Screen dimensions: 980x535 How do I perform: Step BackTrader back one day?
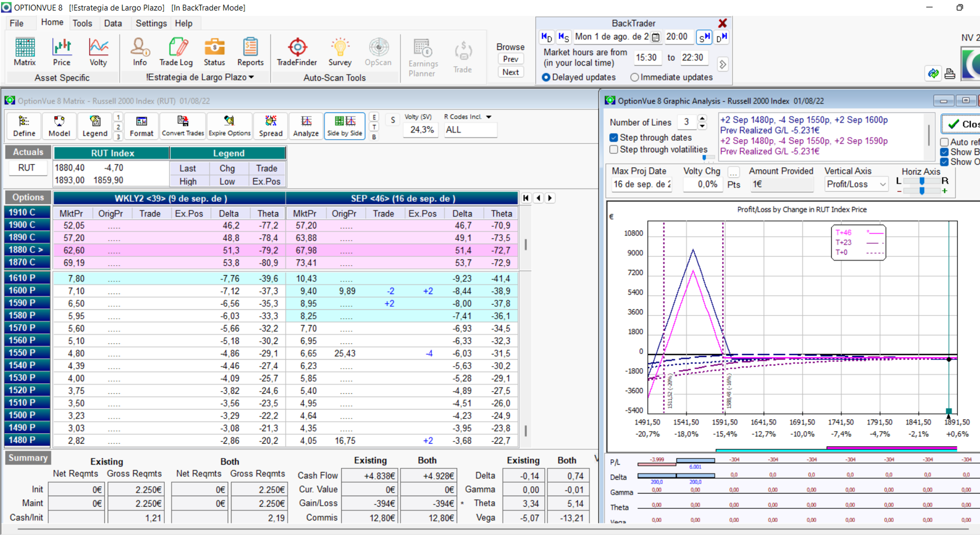click(x=547, y=37)
